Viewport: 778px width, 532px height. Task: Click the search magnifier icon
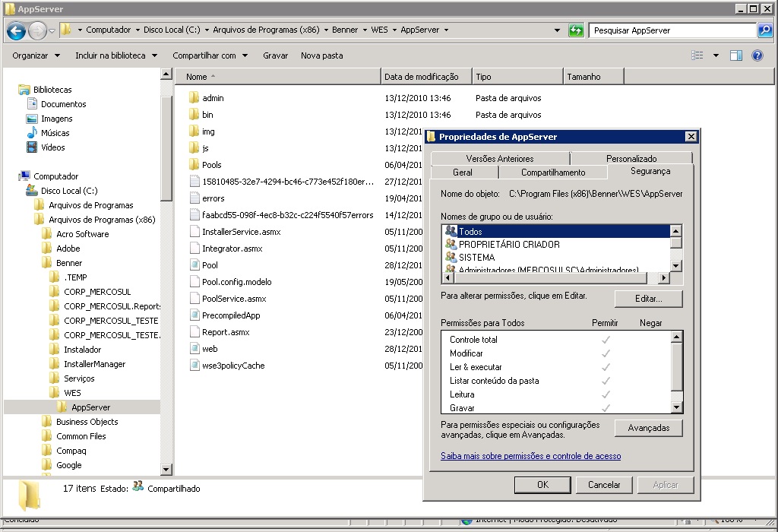pos(764,30)
